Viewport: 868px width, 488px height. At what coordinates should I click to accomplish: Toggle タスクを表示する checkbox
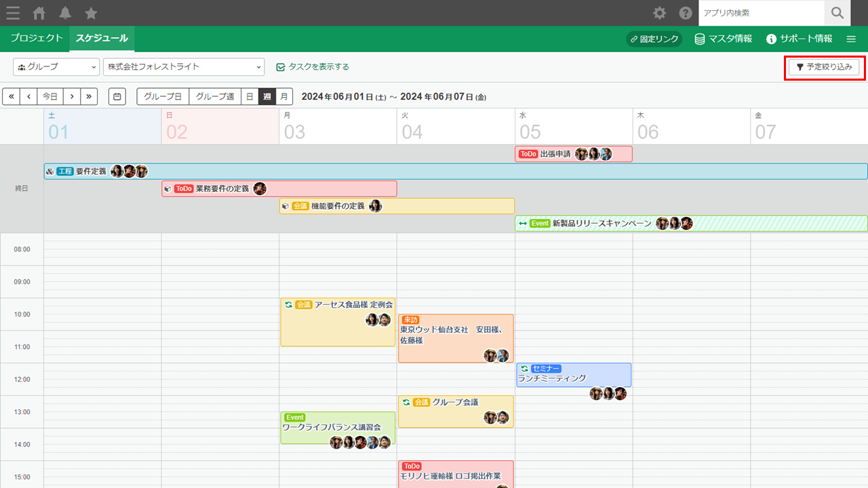[281, 67]
